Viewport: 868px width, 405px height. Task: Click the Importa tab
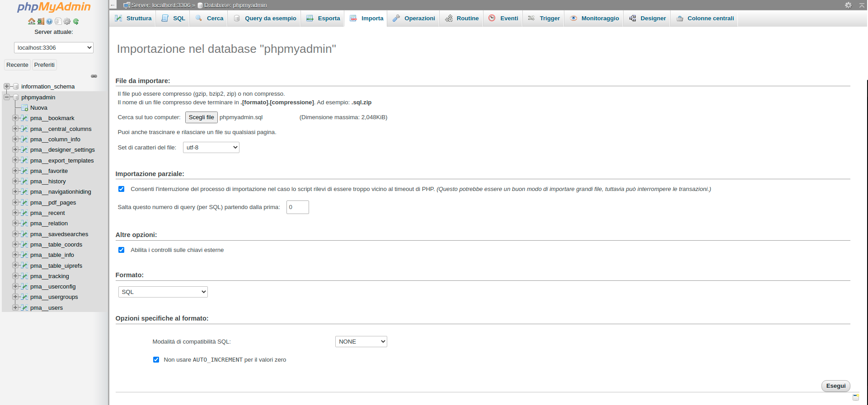[x=366, y=18]
